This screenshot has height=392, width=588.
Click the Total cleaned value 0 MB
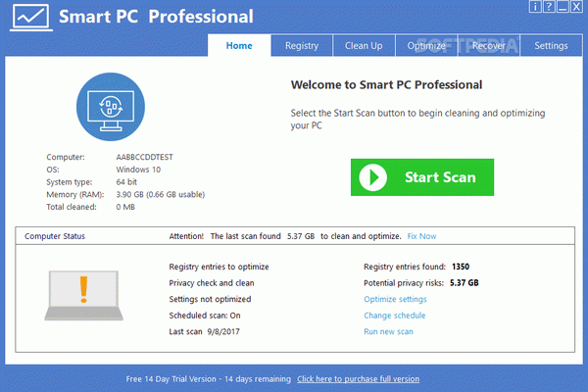[125, 207]
